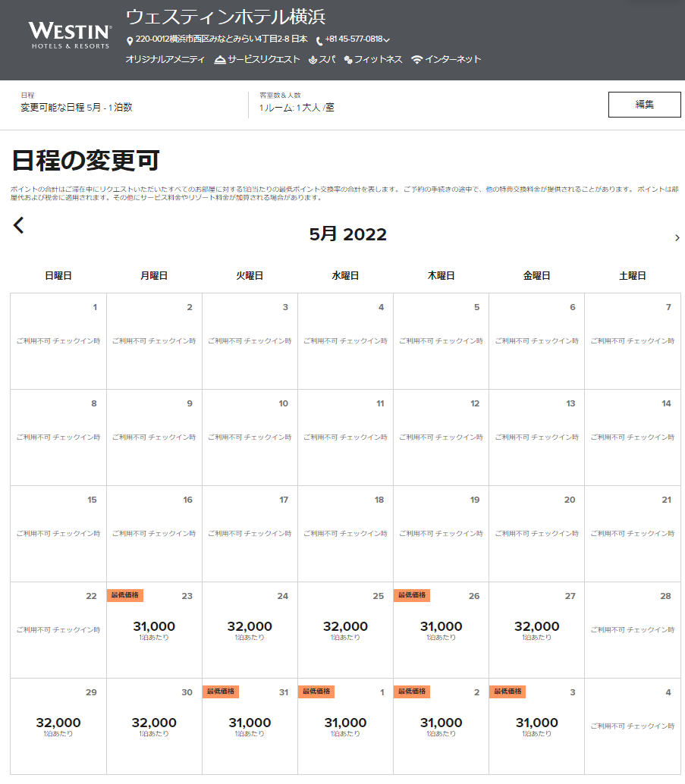Click the Westin Hotels & Resorts logo
Viewport: 685px width, 784px height.
point(70,35)
